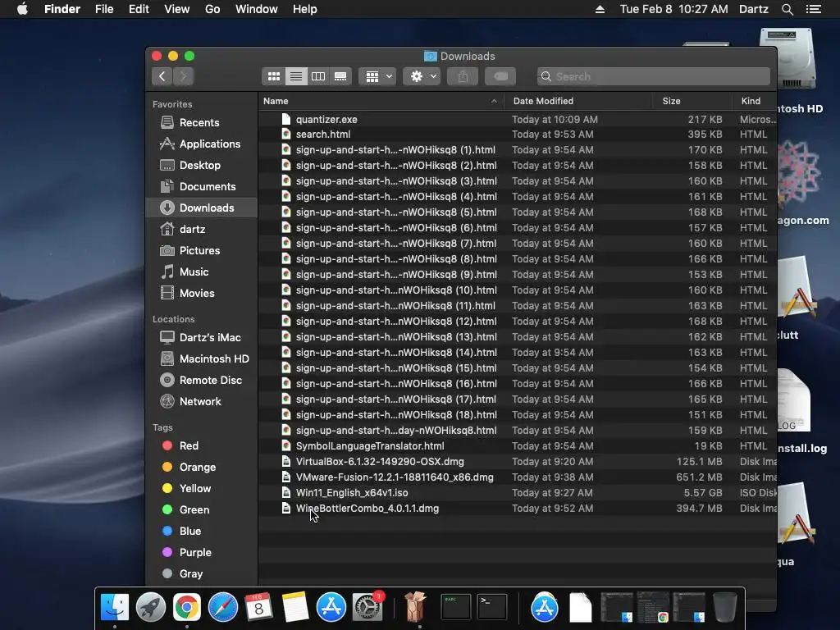Select Dartz's iMac under Locations
The height and width of the screenshot is (630, 840).
200,337
